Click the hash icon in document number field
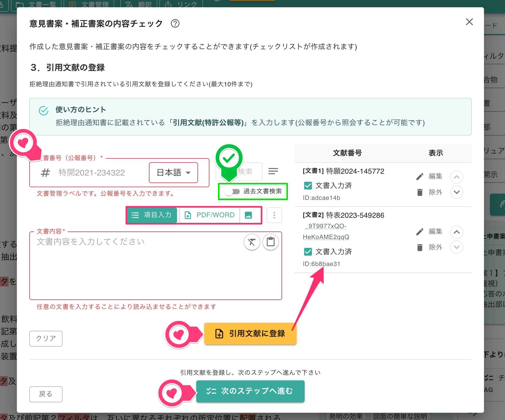Image resolution: width=505 pixels, height=420 pixels. point(45,173)
